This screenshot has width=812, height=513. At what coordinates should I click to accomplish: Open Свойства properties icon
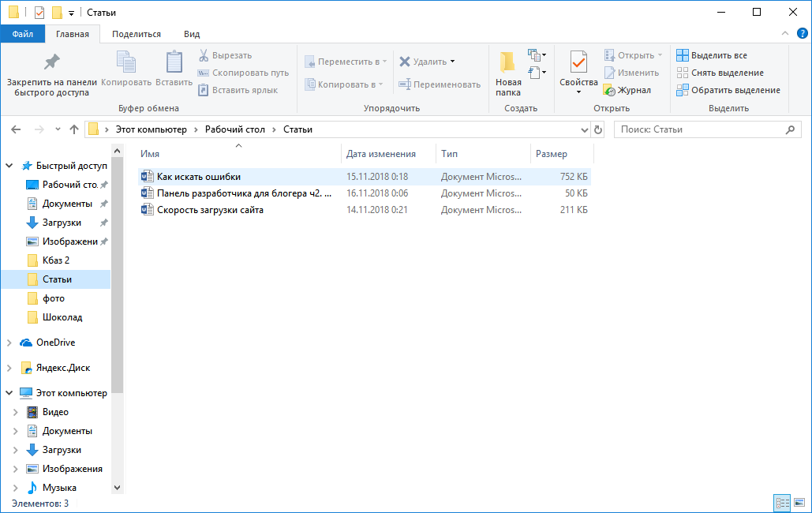tap(578, 62)
